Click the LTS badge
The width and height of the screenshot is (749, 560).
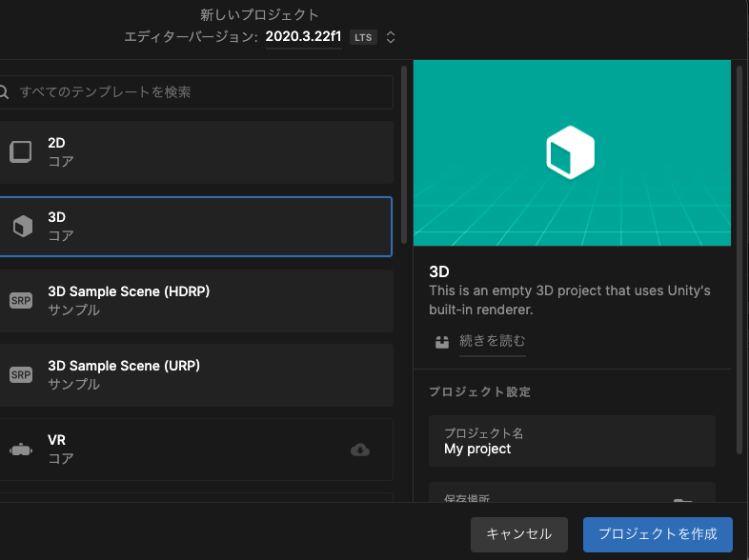pyautogui.click(x=363, y=37)
